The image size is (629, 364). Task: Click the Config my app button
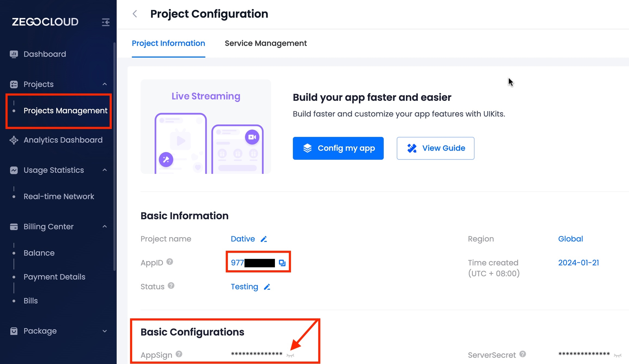click(338, 148)
